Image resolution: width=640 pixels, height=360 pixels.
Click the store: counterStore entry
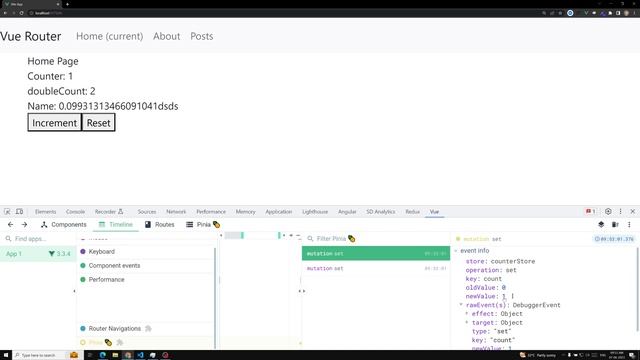[500, 261]
